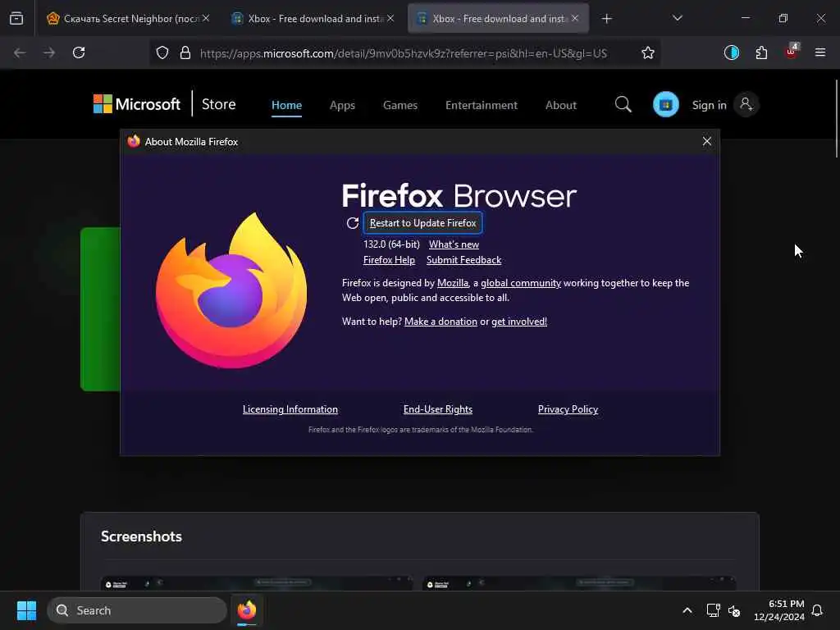Click the blue Microsoft Store app badge

coord(666,104)
